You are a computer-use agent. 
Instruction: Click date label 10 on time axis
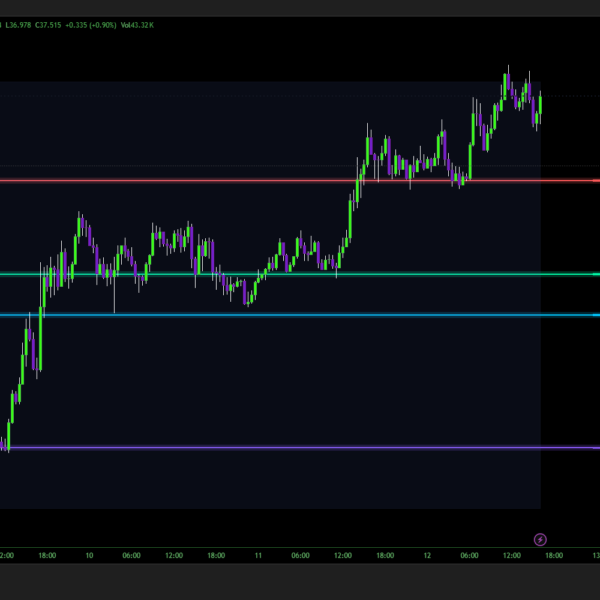[x=89, y=555]
